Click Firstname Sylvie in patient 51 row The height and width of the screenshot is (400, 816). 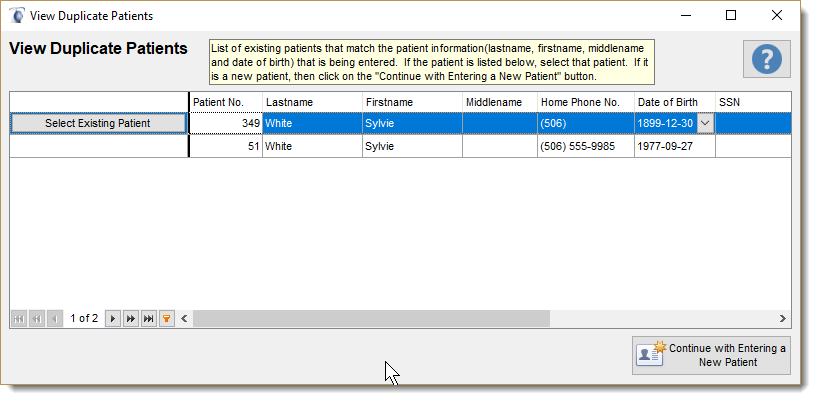point(412,146)
